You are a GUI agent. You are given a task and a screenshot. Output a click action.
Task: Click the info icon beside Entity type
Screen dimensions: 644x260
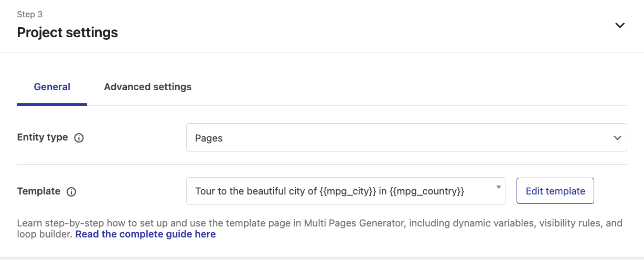(79, 138)
